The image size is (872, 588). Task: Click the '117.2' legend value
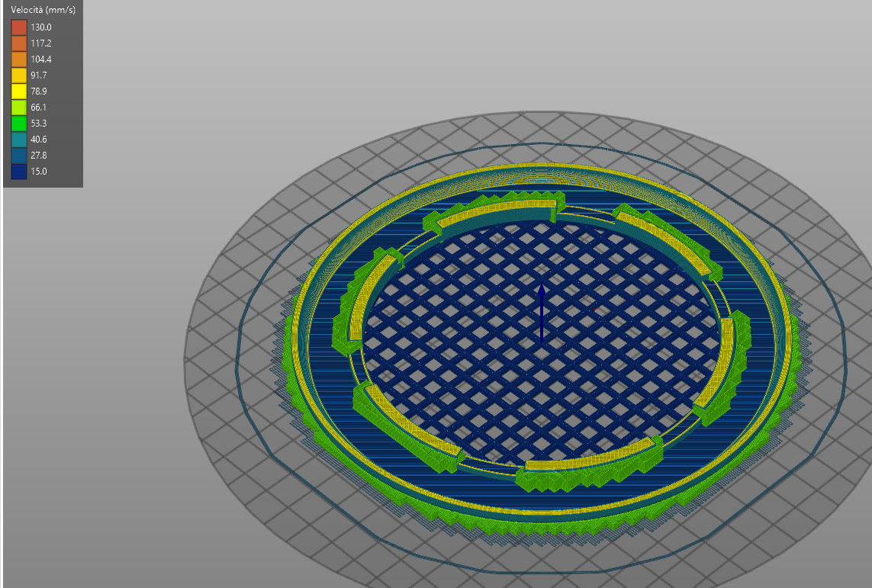click(41, 43)
